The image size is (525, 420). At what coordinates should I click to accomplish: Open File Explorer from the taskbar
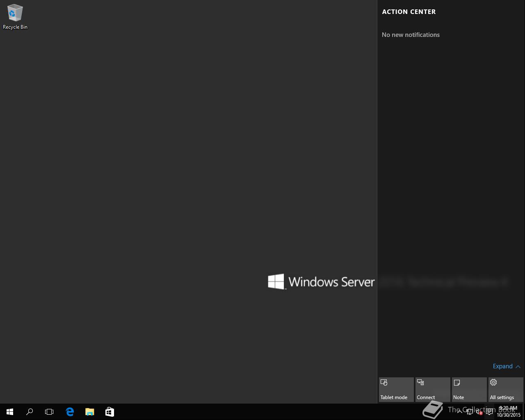[89, 412]
